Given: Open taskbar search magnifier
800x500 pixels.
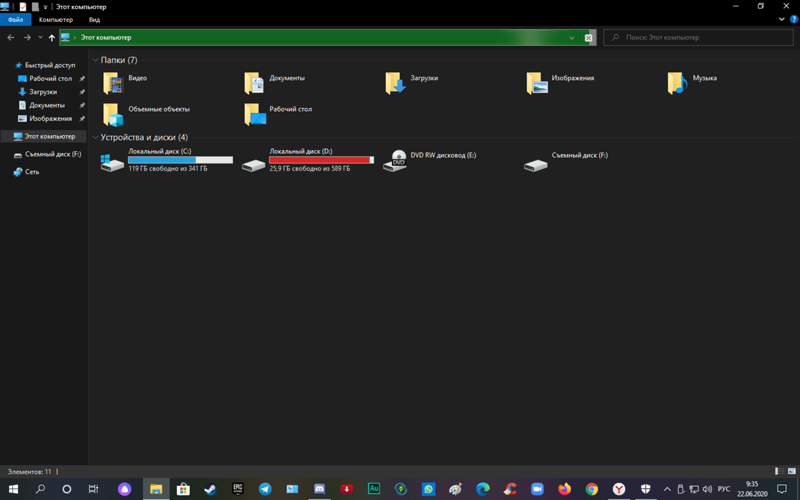Looking at the screenshot, I should (x=40, y=489).
